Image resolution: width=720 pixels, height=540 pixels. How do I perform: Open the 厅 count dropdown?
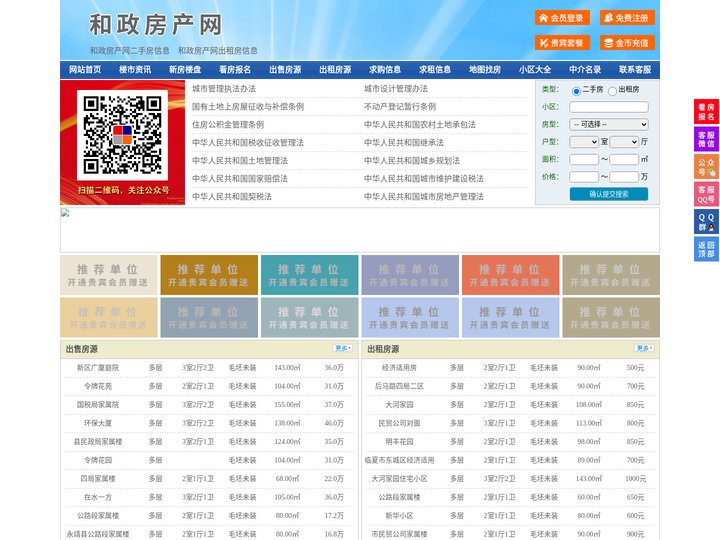pyautogui.click(x=624, y=142)
